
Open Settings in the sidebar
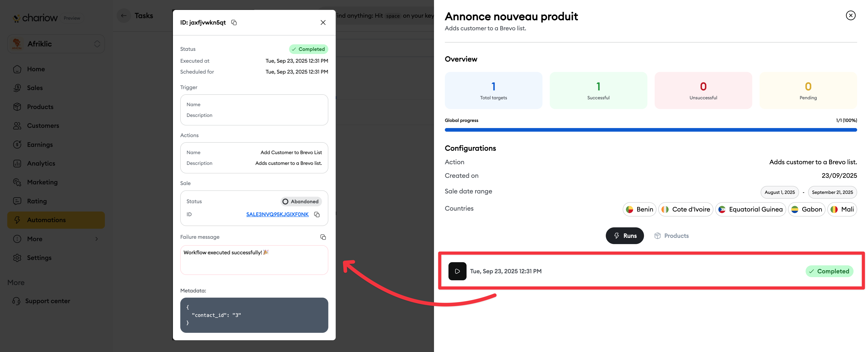click(x=56, y=258)
